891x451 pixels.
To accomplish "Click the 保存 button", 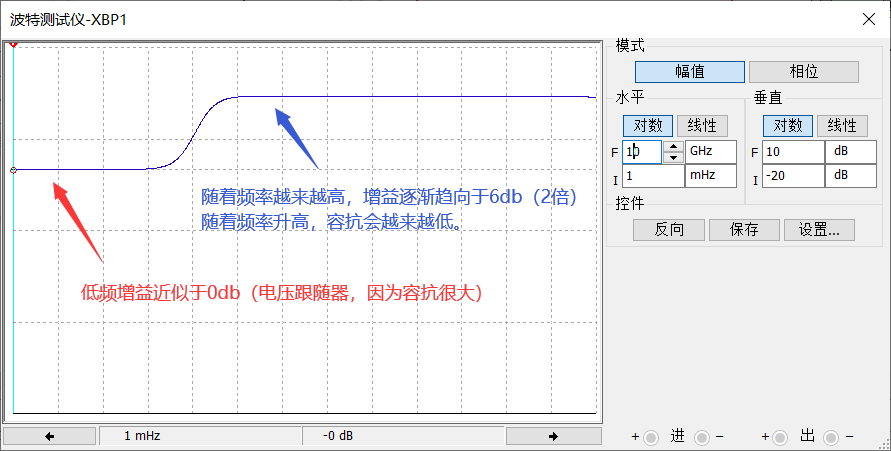I will [743, 230].
